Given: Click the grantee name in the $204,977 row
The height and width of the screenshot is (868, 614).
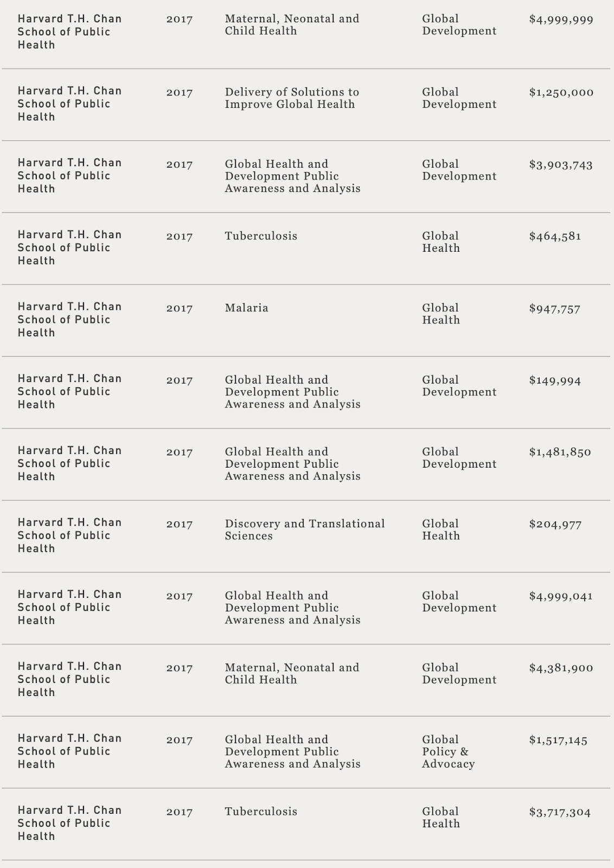Looking at the screenshot, I should click(x=69, y=535).
